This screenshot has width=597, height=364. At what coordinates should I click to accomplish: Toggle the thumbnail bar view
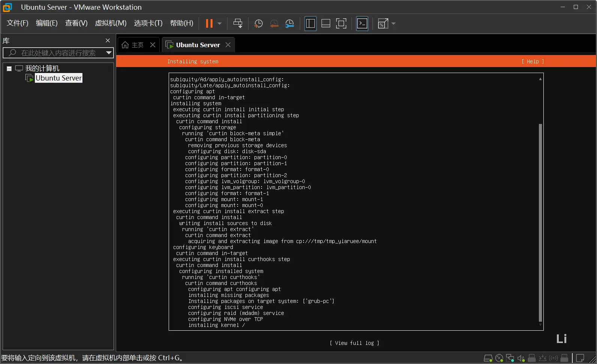(326, 24)
